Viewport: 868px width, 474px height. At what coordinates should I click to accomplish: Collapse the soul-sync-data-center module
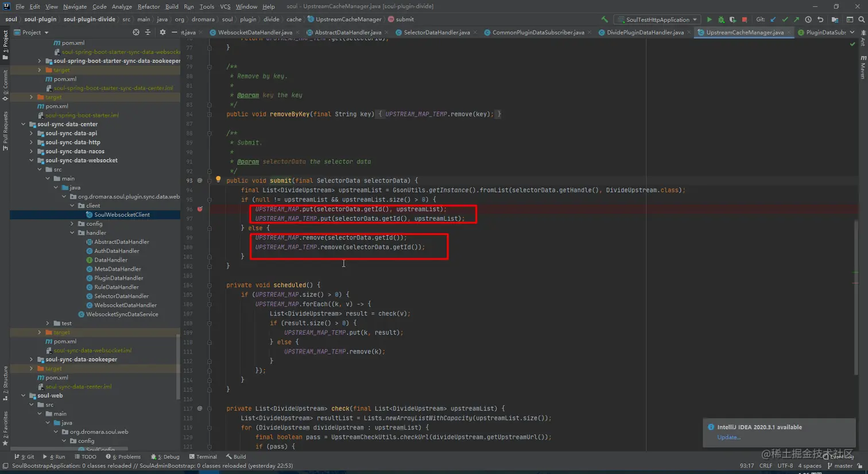(x=24, y=124)
